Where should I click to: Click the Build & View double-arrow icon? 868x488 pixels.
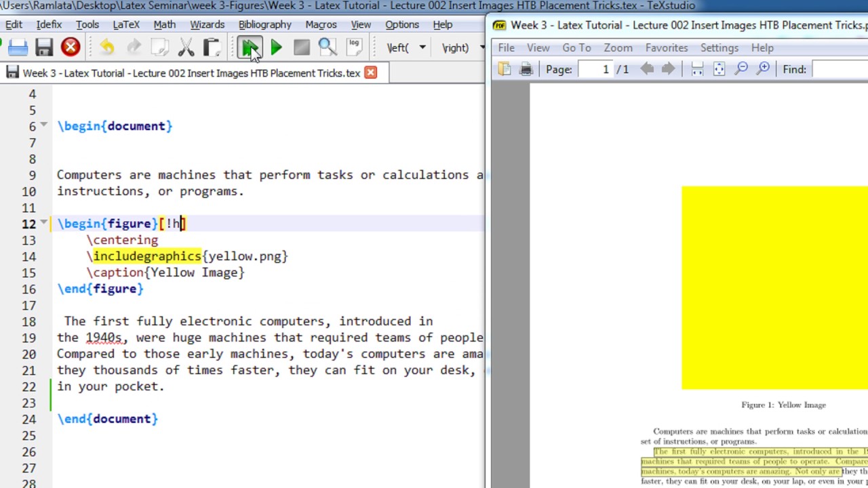[x=250, y=47]
